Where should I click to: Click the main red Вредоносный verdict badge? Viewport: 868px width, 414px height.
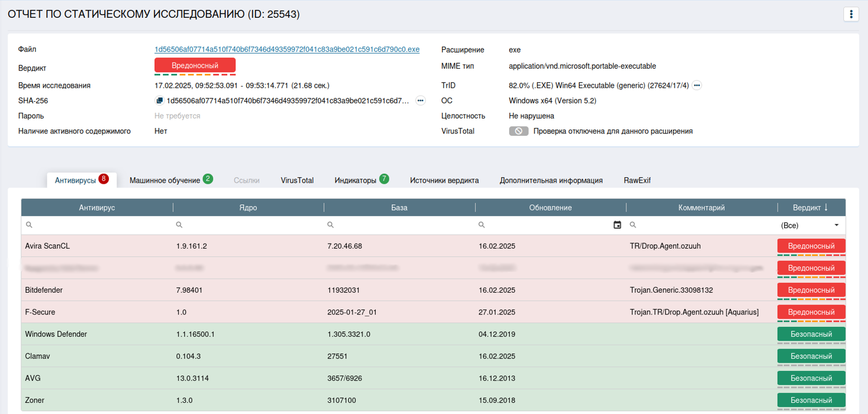(195, 65)
